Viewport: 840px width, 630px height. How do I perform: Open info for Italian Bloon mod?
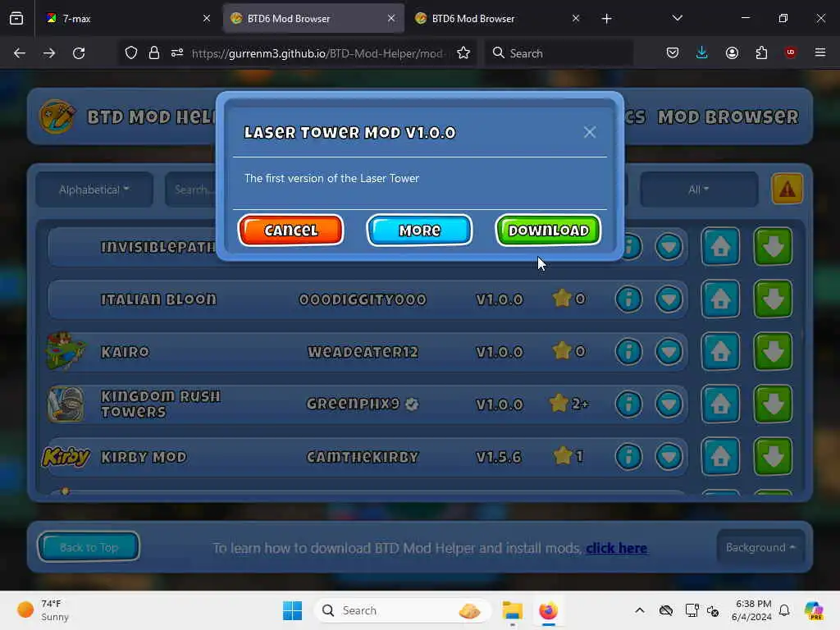[x=628, y=299]
